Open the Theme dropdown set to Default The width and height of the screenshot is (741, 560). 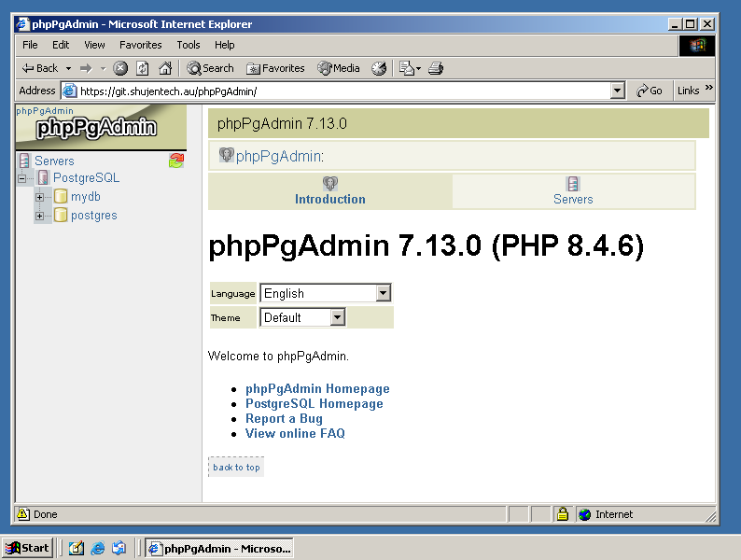pos(302,317)
